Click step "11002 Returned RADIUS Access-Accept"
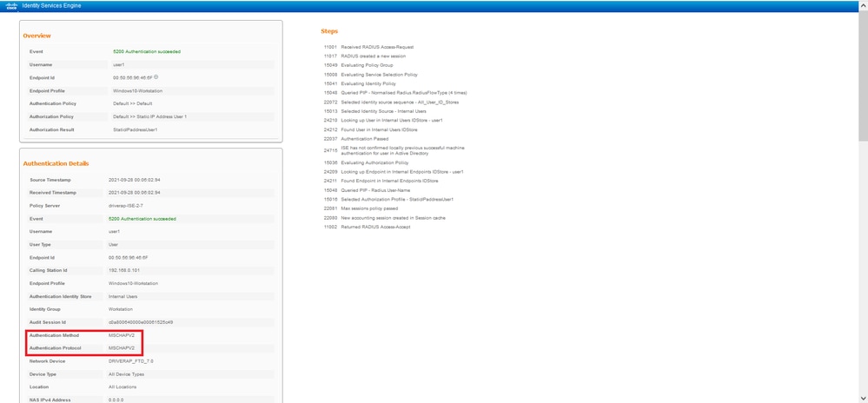Image resolution: width=868 pixels, height=403 pixels. (x=367, y=227)
